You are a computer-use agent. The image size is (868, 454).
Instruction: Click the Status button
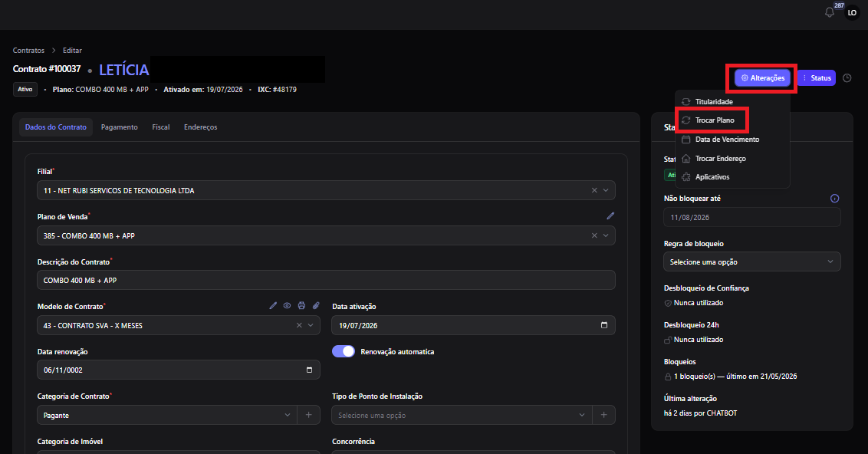[817, 78]
